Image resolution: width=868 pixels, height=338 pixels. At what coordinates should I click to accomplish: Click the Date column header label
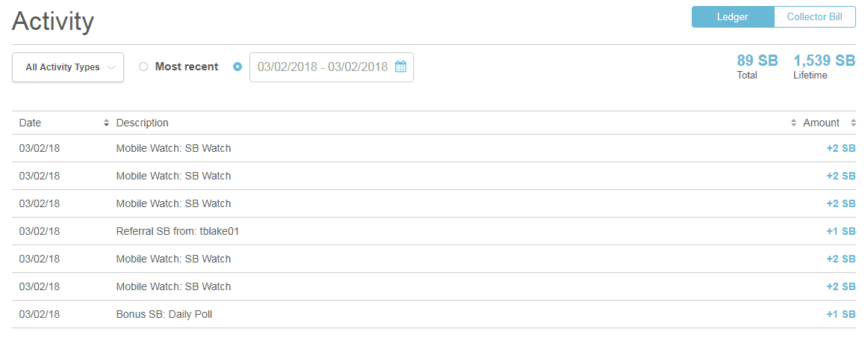coord(30,123)
